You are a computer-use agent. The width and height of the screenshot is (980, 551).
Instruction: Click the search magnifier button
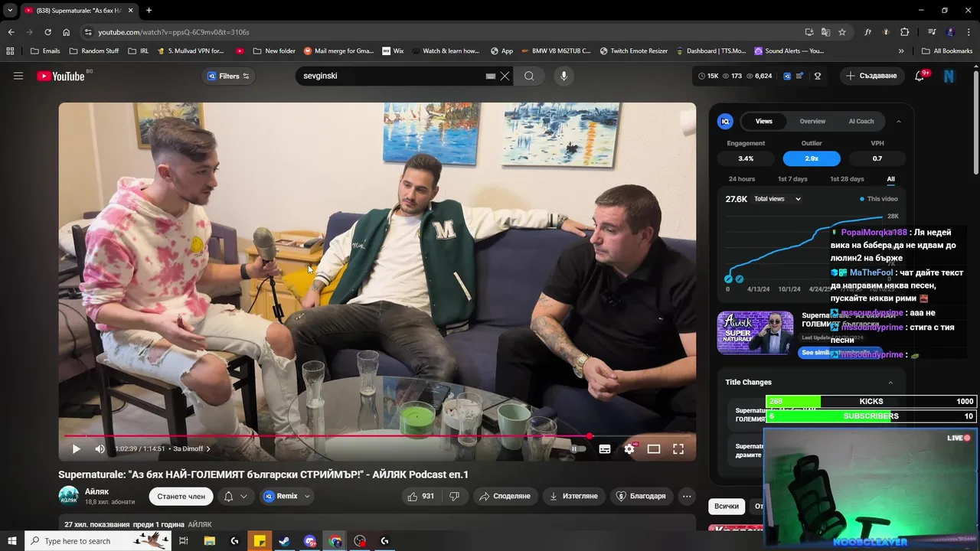(529, 76)
